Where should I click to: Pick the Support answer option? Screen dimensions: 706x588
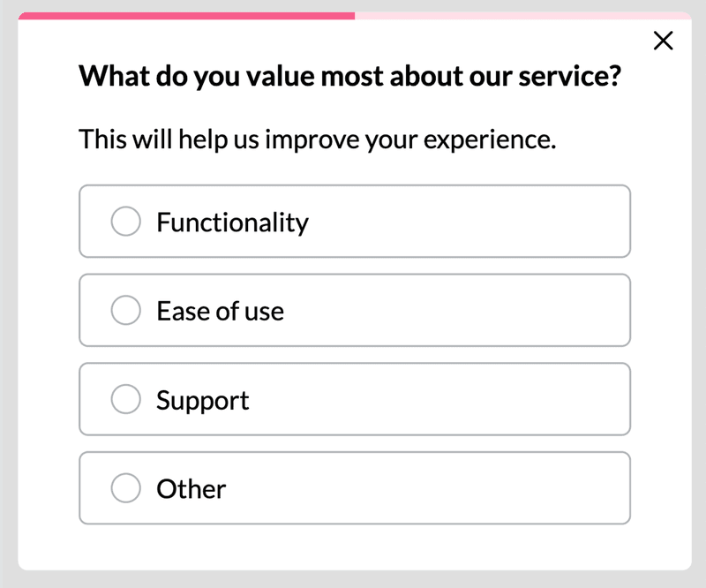pos(353,399)
